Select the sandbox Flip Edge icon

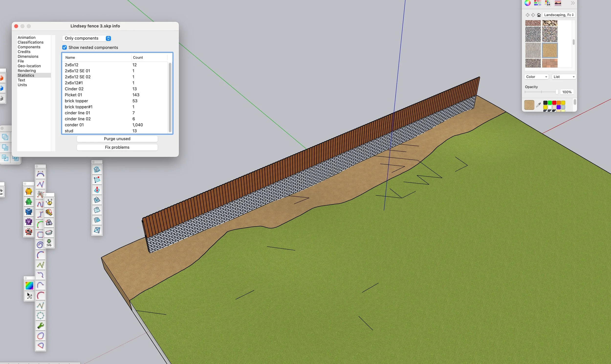coord(97,230)
